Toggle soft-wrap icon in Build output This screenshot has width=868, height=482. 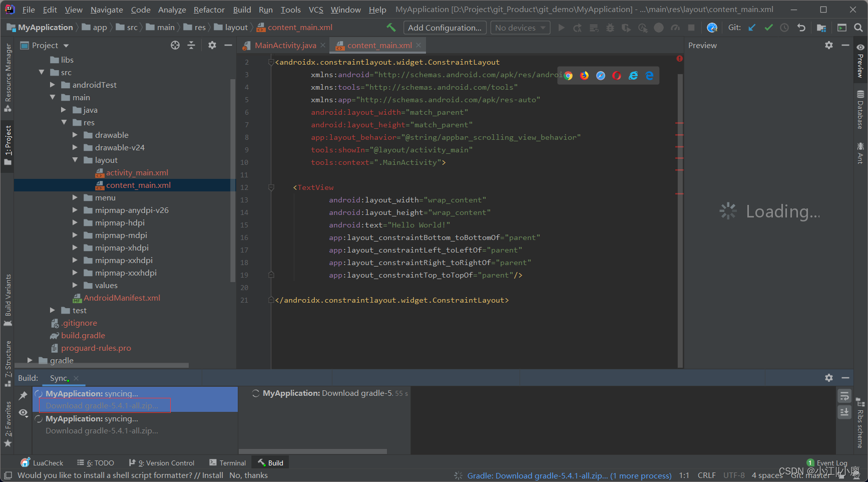click(844, 396)
